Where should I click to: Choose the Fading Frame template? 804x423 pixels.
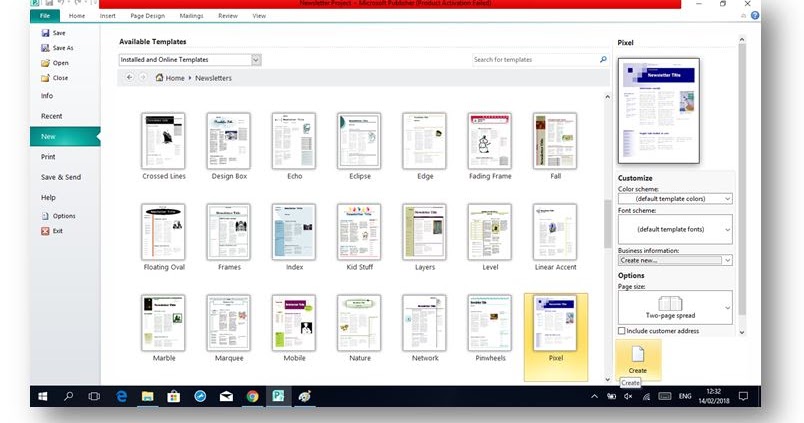coord(490,147)
